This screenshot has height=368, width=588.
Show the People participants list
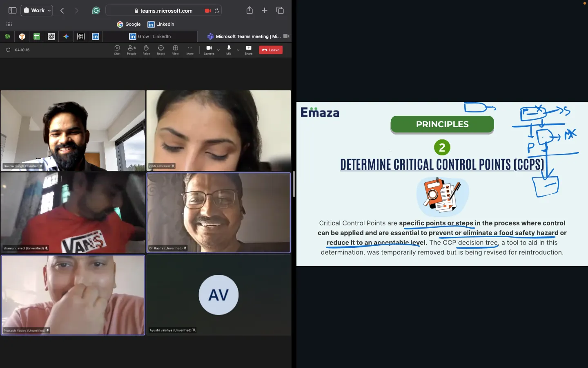click(x=131, y=50)
